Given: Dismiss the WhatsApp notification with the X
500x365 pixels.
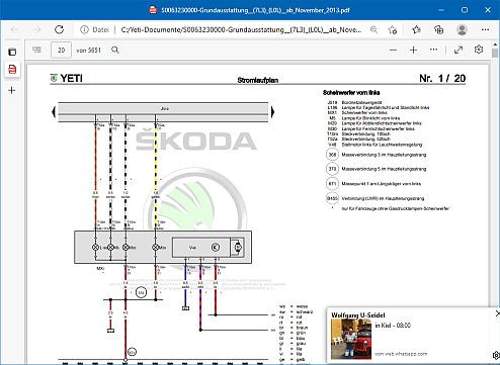Looking at the screenshot, I should [x=497, y=313].
